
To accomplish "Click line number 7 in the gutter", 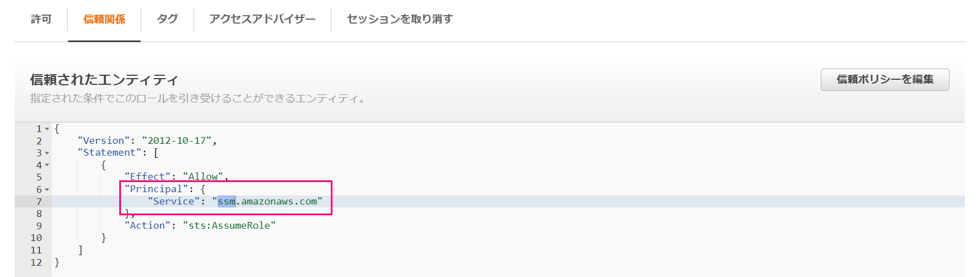I will [39, 202].
